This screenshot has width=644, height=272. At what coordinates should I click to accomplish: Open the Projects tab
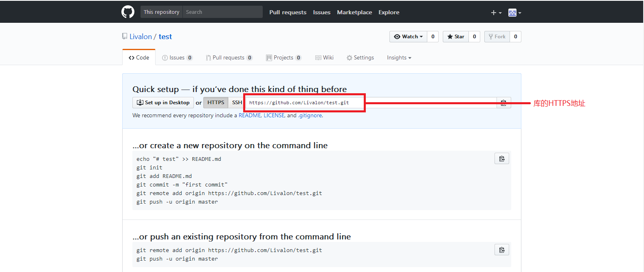pyautogui.click(x=284, y=58)
